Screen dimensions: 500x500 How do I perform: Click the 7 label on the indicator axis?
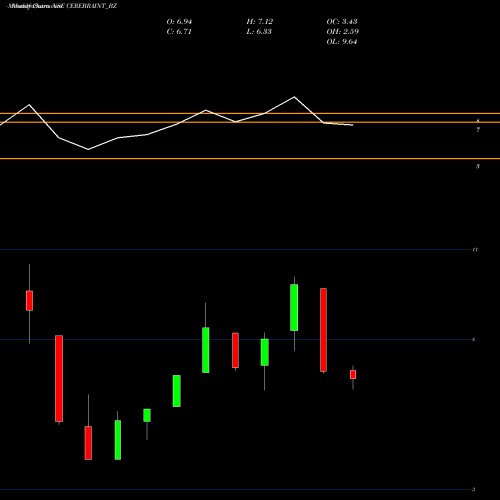(x=478, y=130)
